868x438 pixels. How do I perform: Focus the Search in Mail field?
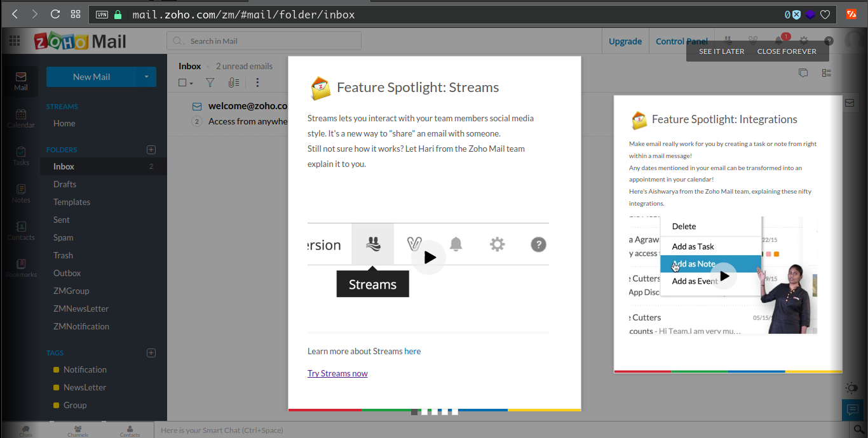pos(264,41)
